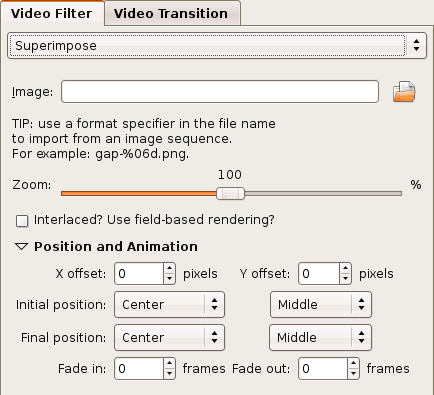Enable Interlaced field-based rendering checkbox
The height and width of the screenshot is (395, 434).
22,221
